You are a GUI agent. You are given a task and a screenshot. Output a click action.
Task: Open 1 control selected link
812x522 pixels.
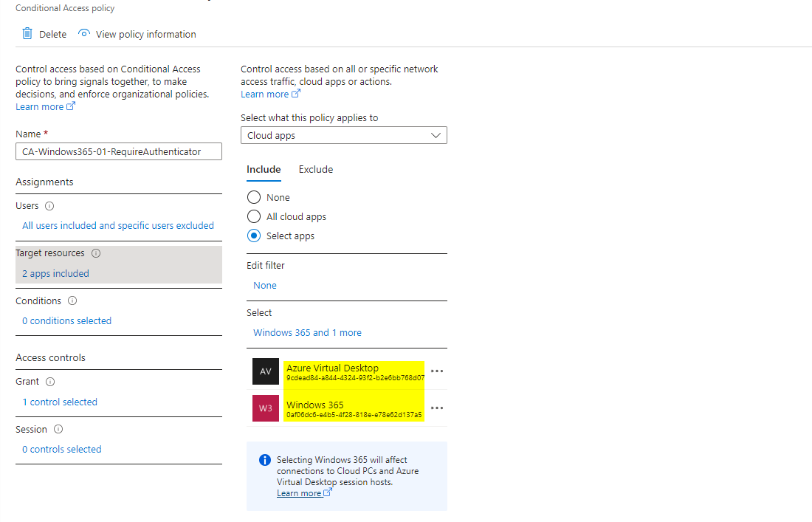coord(60,402)
